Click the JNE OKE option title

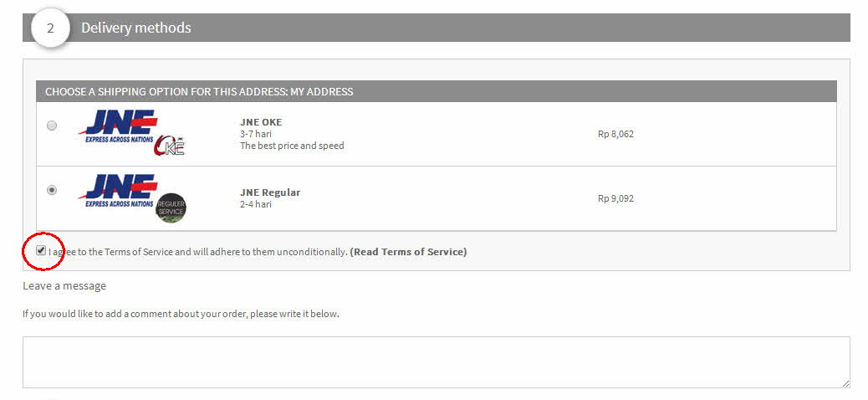tap(261, 122)
